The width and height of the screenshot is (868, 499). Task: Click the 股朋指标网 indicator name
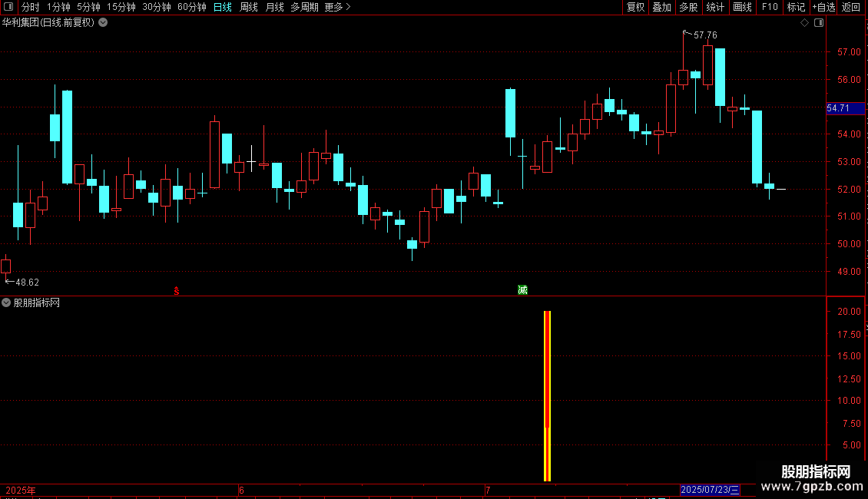point(37,302)
